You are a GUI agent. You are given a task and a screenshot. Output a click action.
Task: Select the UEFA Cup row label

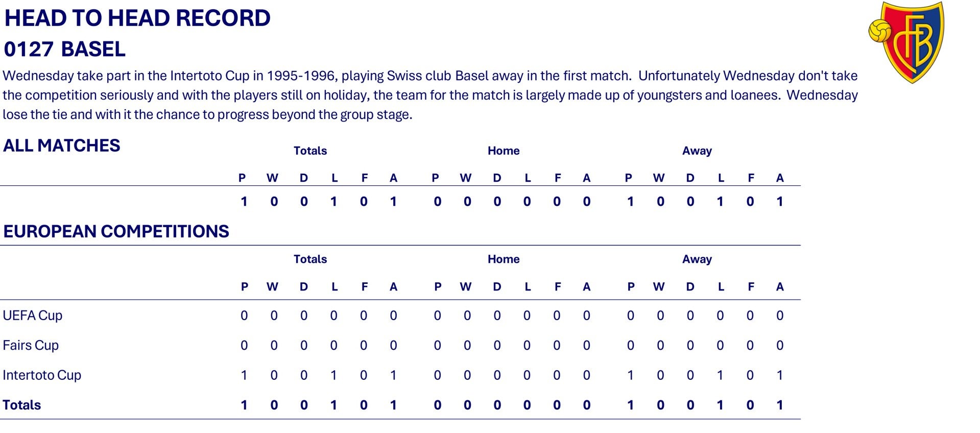(32, 316)
